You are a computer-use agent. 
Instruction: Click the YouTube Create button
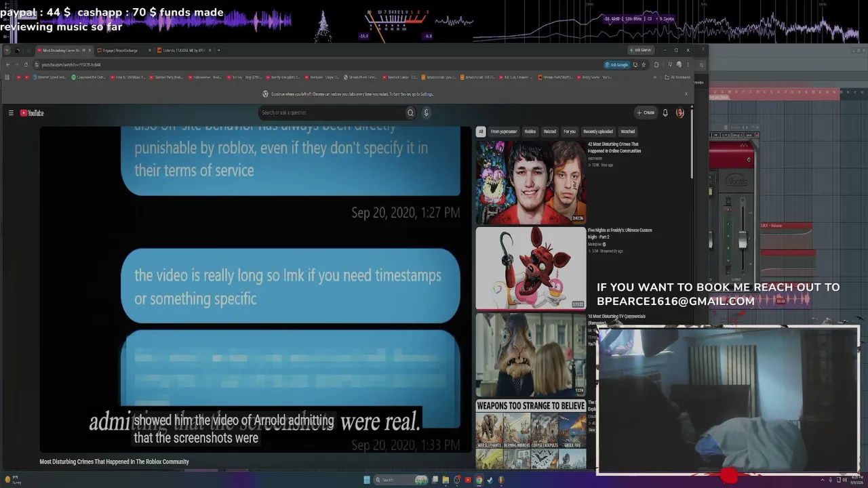coord(646,113)
